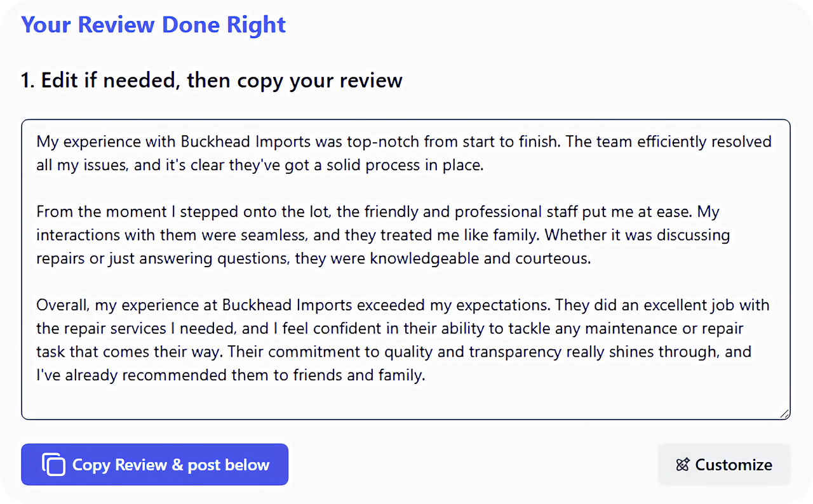Copy the review with the blue button

(154, 465)
